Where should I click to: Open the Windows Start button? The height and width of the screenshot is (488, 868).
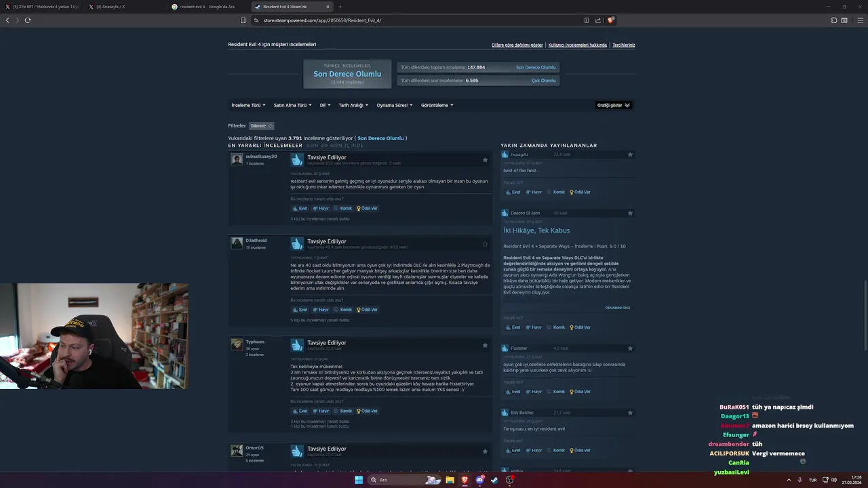359,480
